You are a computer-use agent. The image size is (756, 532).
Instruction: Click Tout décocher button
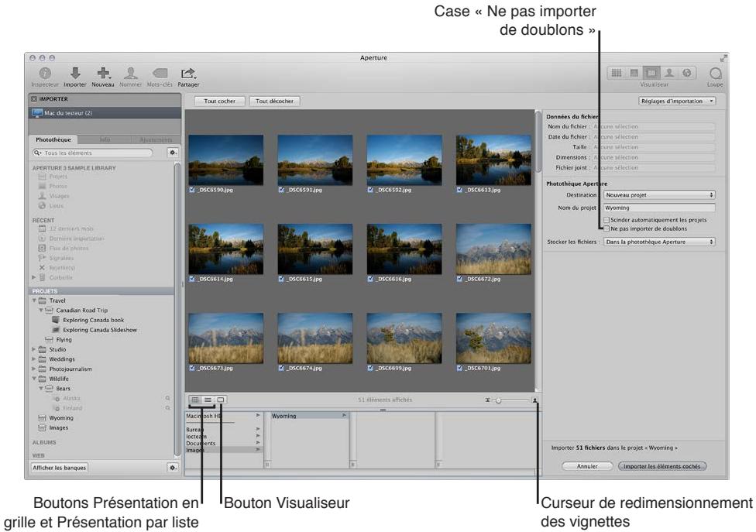click(x=274, y=101)
